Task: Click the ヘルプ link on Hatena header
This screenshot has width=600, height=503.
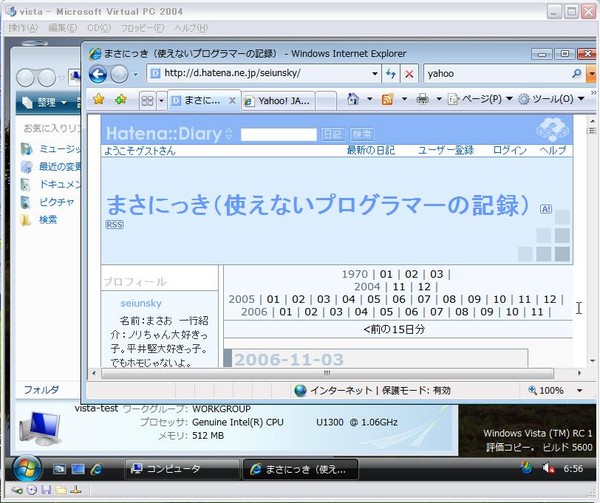Action: (x=553, y=150)
